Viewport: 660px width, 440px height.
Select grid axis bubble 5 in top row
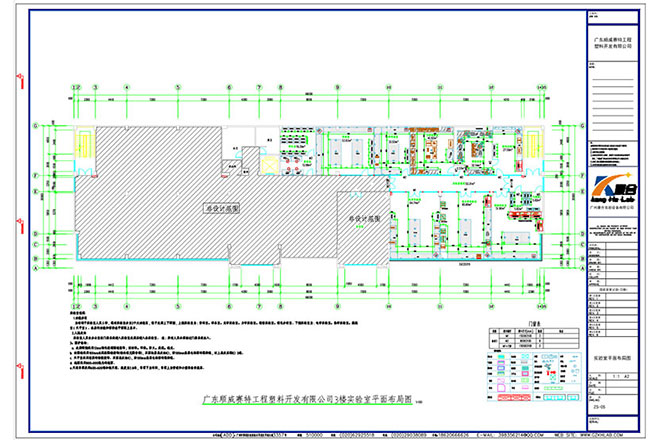tap(178, 88)
